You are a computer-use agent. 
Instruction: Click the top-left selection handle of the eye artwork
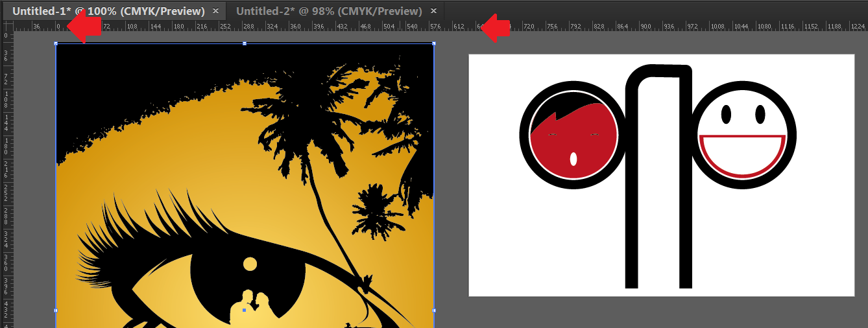(x=56, y=43)
